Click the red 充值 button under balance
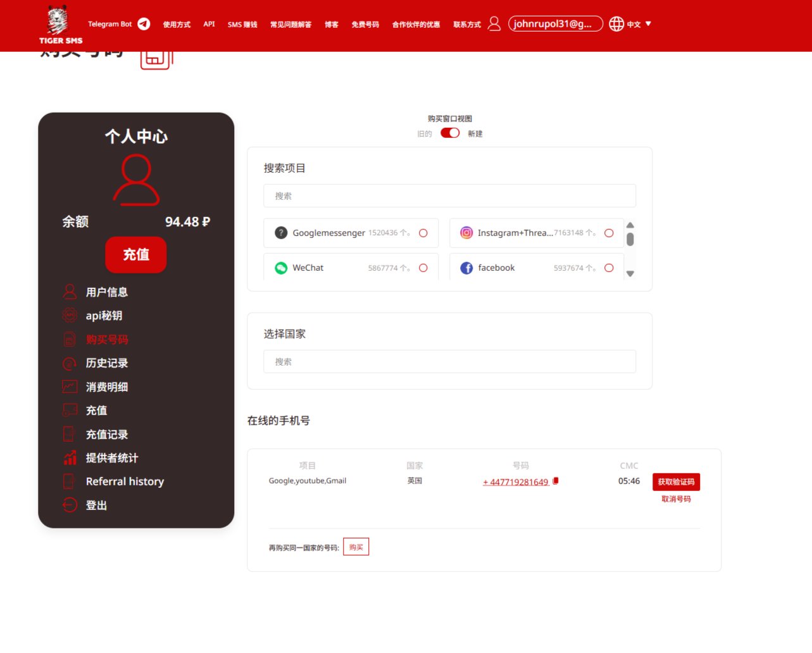 tap(136, 255)
